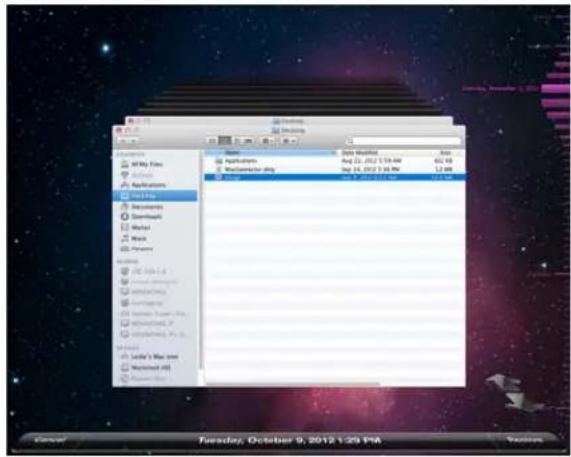Click the Time Machine forward-in-time arrow

pos(523,402)
